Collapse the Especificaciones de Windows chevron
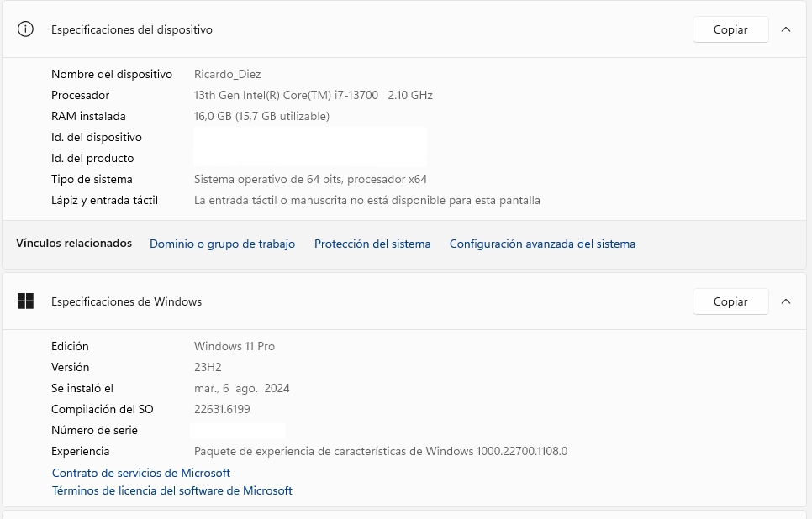Viewport: 812px width, 519px height. [786, 301]
